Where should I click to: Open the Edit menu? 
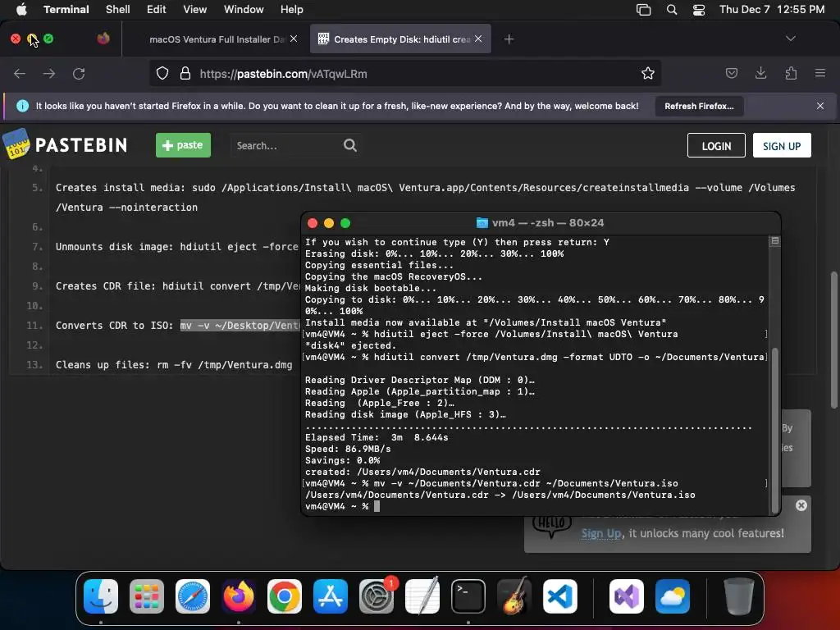click(x=157, y=9)
